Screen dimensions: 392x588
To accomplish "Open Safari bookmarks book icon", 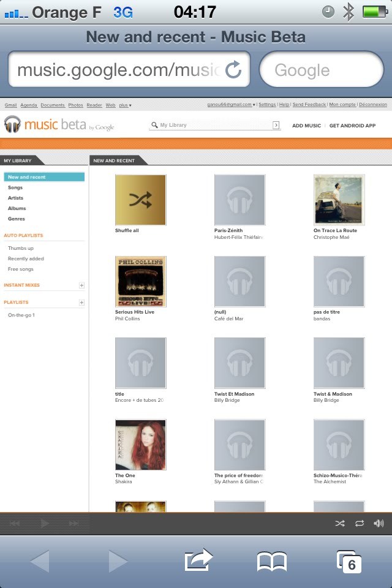I will 271,561.
